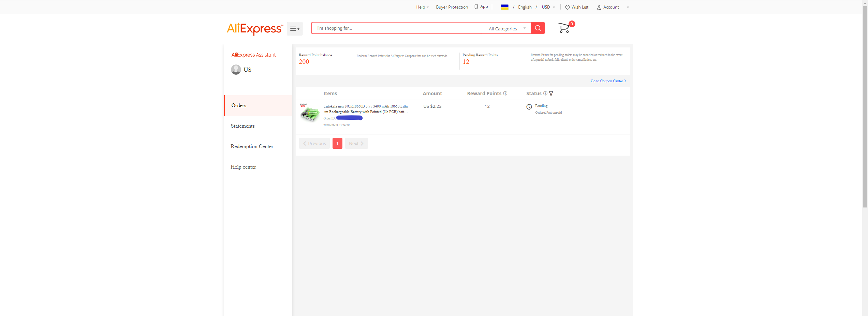Select page 1 in pagination
The width and height of the screenshot is (868, 316).
pyautogui.click(x=337, y=143)
